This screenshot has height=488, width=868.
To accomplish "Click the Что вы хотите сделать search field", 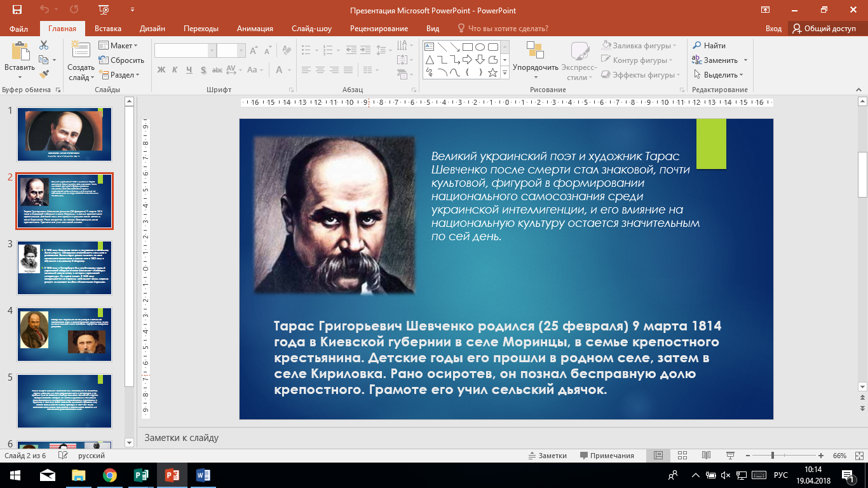I will (x=502, y=29).
